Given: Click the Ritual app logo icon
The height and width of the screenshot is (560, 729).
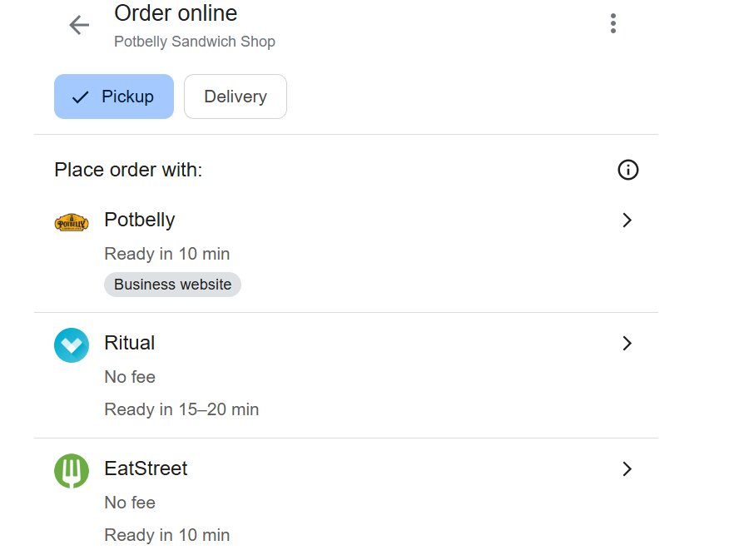Looking at the screenshot, I should tap(72, 345).
